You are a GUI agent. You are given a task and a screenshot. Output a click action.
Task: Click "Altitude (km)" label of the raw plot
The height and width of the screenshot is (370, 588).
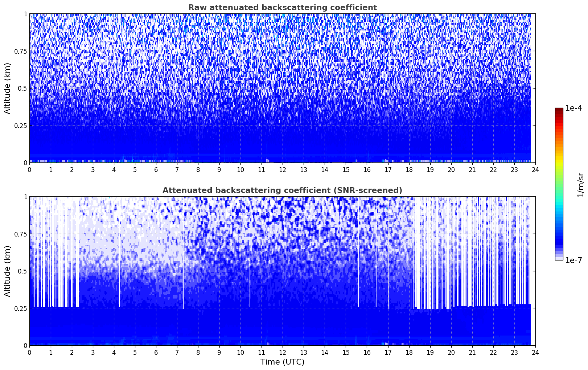click(8, 88)
